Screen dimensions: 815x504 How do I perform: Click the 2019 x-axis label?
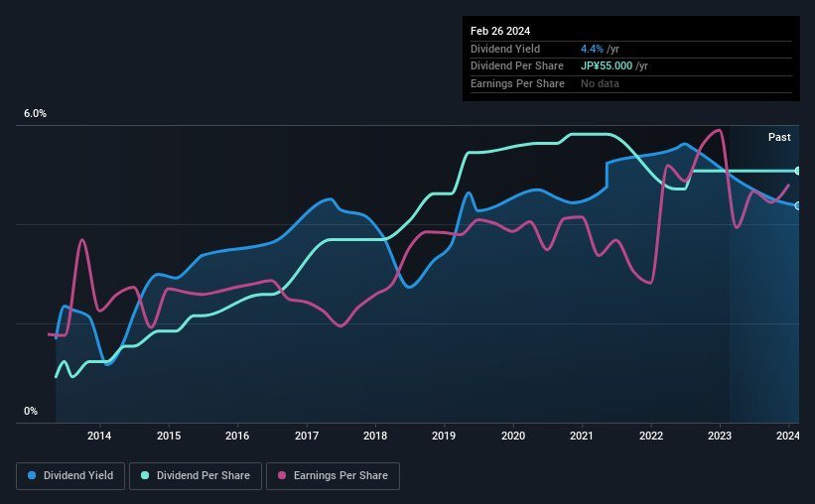click(444, 436)
